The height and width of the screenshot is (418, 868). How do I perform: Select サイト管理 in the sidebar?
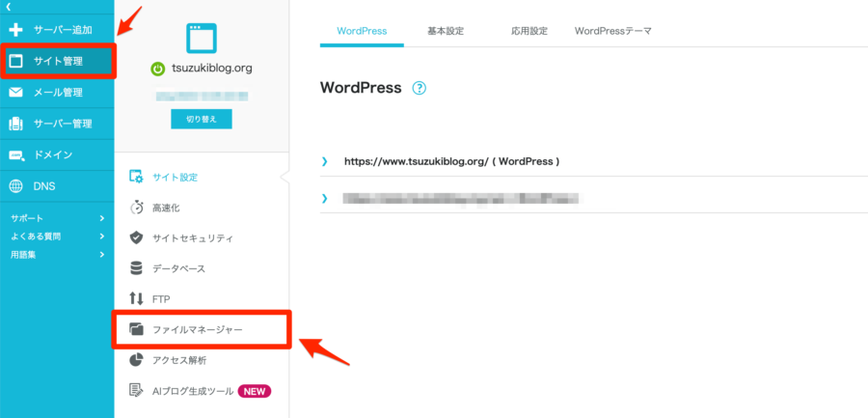coord(57,61)
